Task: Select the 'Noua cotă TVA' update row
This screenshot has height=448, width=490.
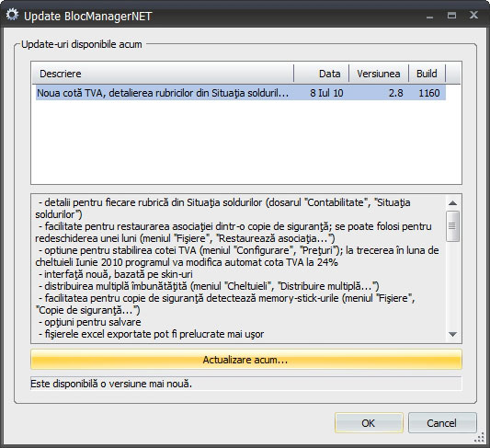Action: 241,93
